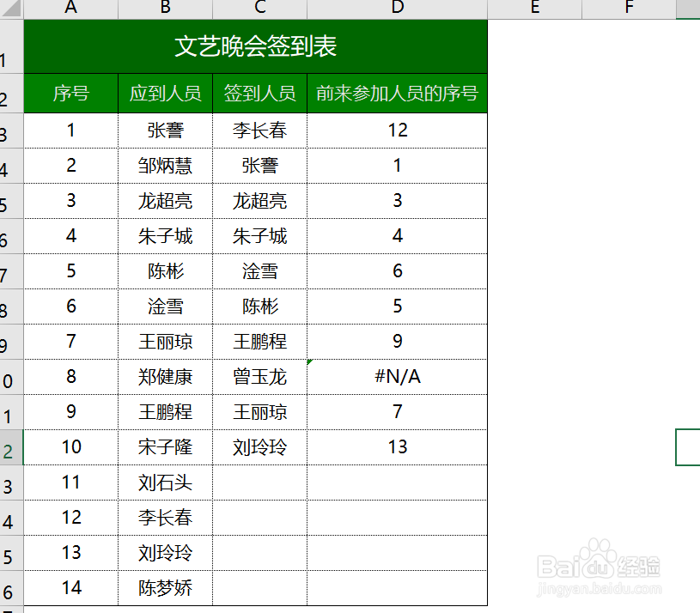Select the cell with 李长春 in 签到人员
Viewport: 700px width, 613px height.
coord(259,130)
